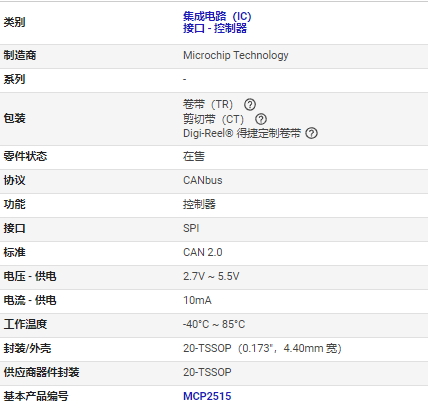428x409 pixels.
Task: Select the Microchip Technology manufacturer text
Action: (x=236, y=55)
